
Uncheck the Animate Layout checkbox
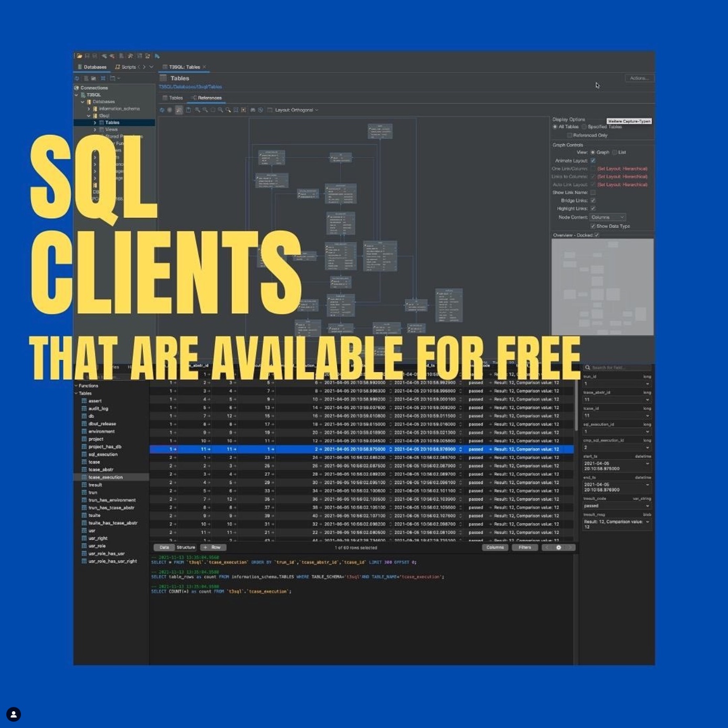(593, 161)
